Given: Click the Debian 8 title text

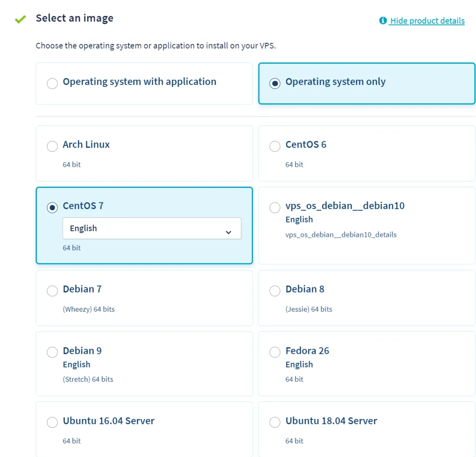Looking at the screenshot, I should [305, 289].
